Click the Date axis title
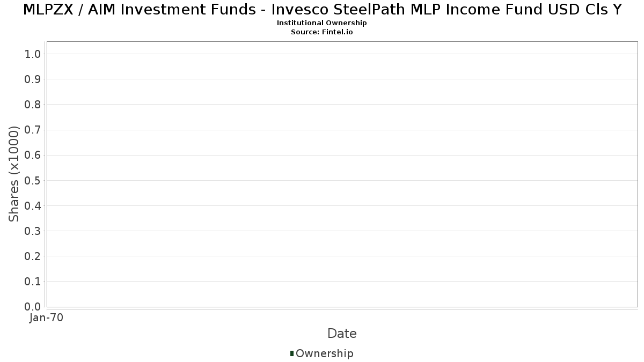 (x=342, y=334)
